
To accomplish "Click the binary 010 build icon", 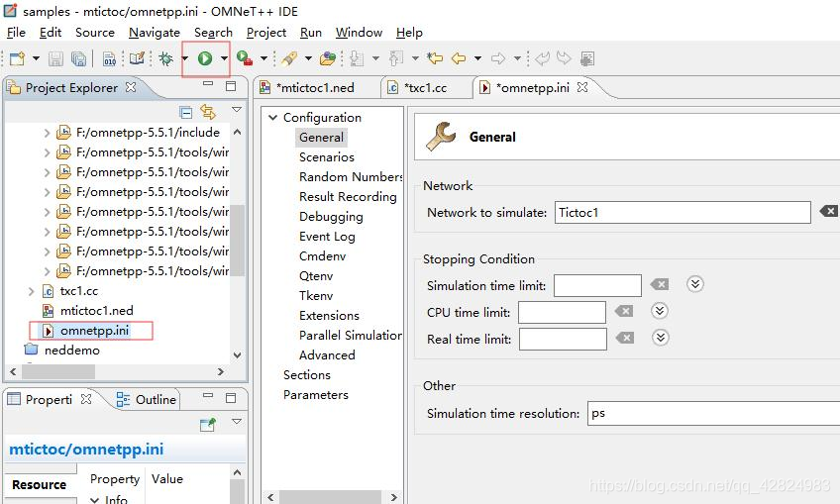I will [x=109, y=58].
